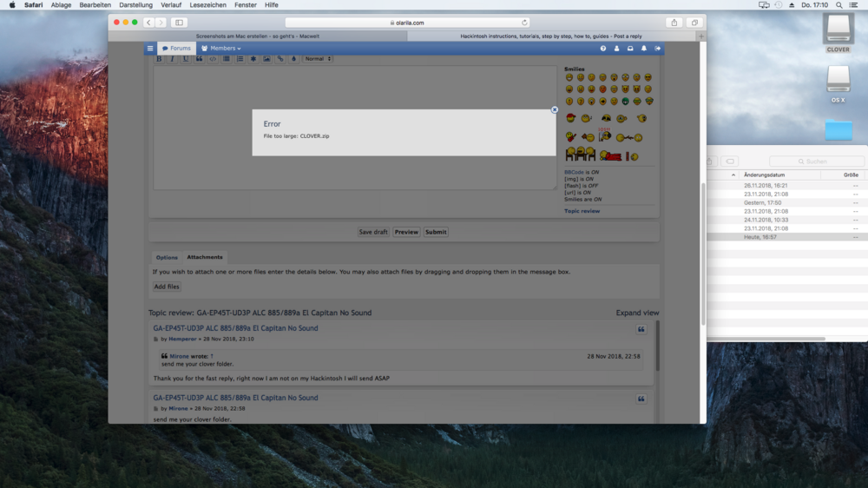Click the Bold formatting button

pos(159,59)
